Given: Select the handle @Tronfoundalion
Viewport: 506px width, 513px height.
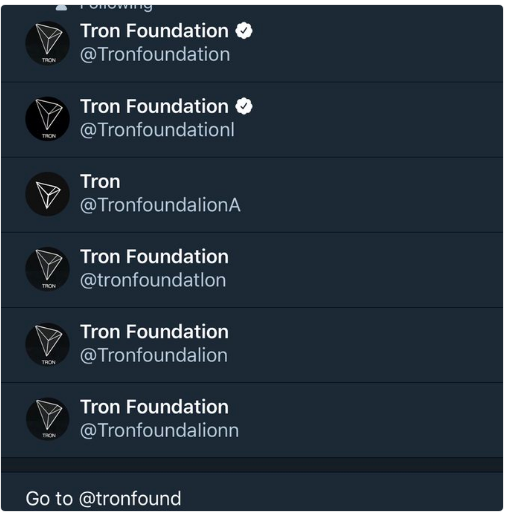Looking at the screenshot, I should point(154,356).
